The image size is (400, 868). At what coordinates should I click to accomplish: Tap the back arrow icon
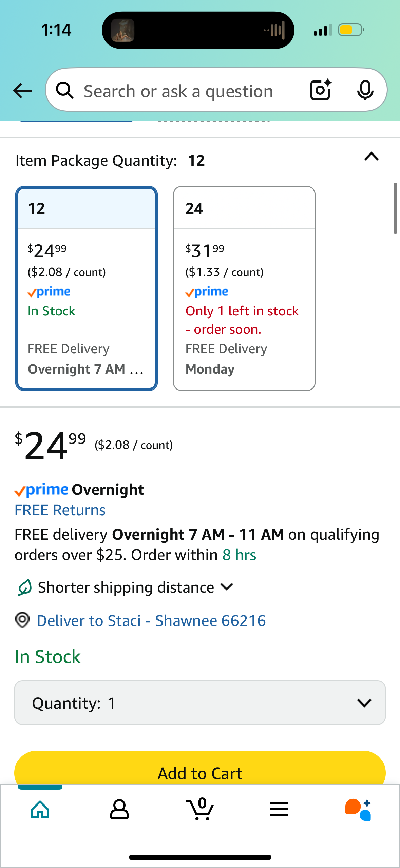click(22, 91)
